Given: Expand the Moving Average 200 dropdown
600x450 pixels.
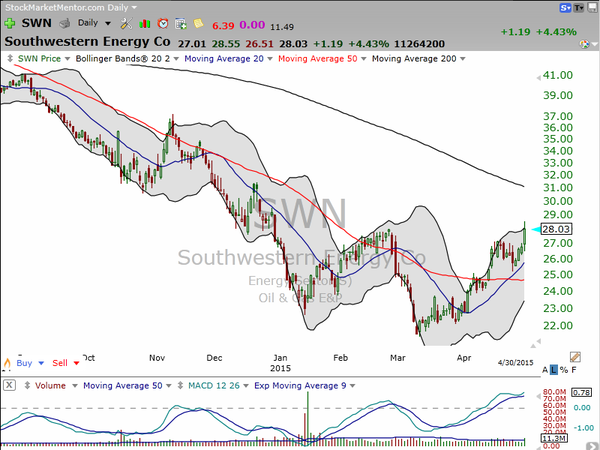Looking at the screenshot, I should pyautogui.click(x=463, y=59).
